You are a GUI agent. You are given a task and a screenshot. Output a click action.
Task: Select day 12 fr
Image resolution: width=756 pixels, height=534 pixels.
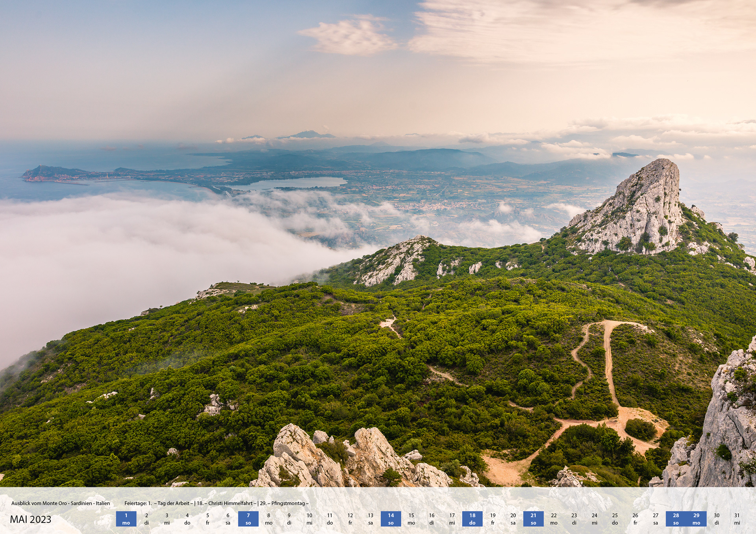(350, 519)
